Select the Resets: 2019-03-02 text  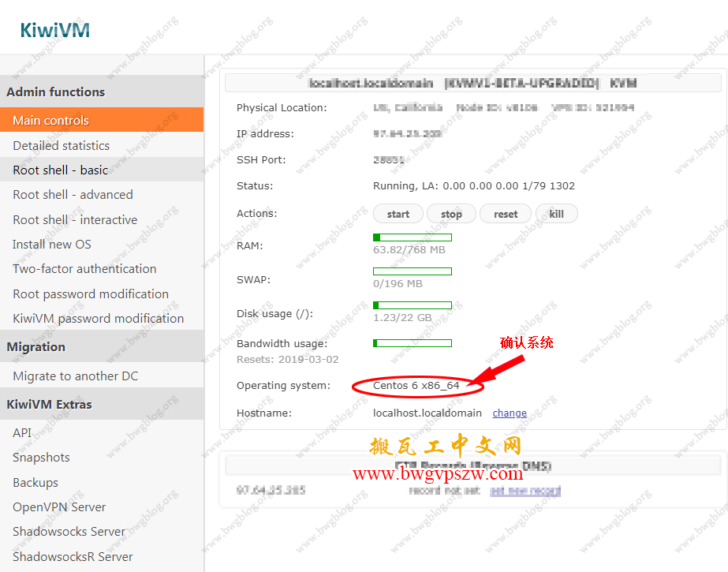[x=288, y=359]
